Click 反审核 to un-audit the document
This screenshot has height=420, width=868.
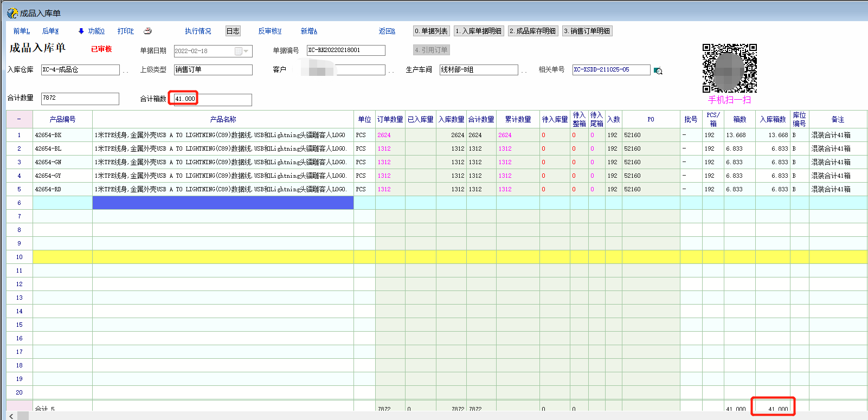click(269, 31)
